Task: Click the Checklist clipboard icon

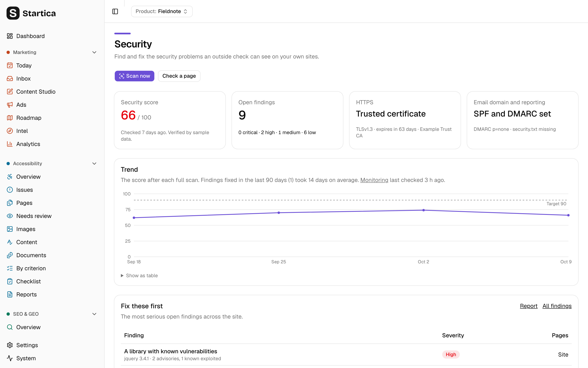Action: click(10, 281)
